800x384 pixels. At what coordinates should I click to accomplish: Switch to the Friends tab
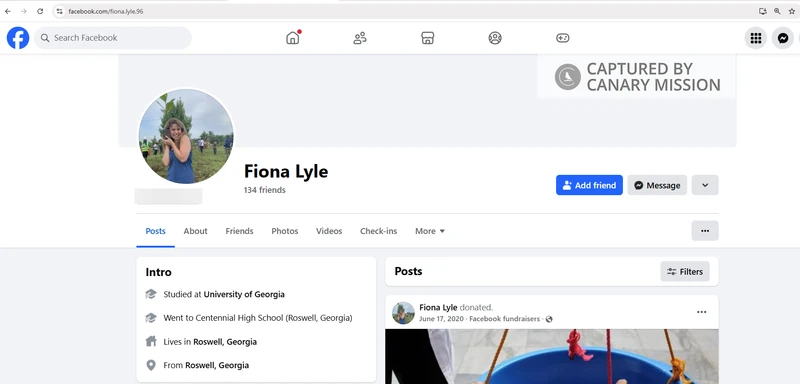click(239, 231)
